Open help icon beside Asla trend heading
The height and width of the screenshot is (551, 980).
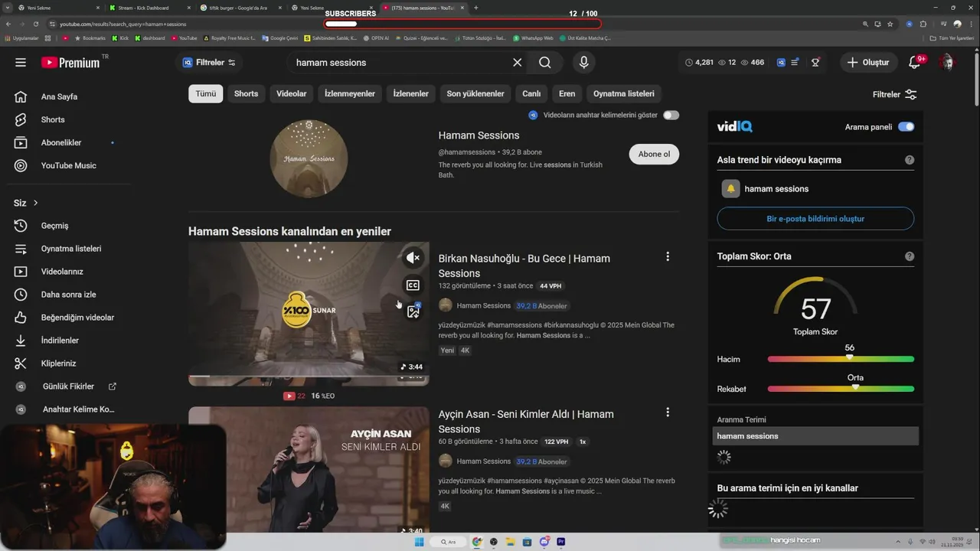pos(910,160)
